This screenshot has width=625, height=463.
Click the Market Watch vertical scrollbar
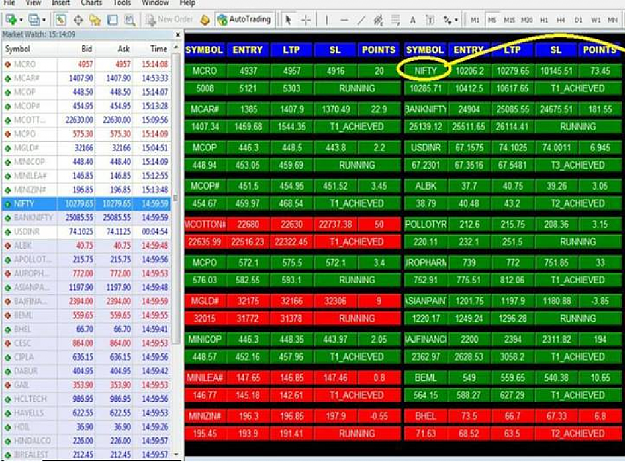coord(176,251)
